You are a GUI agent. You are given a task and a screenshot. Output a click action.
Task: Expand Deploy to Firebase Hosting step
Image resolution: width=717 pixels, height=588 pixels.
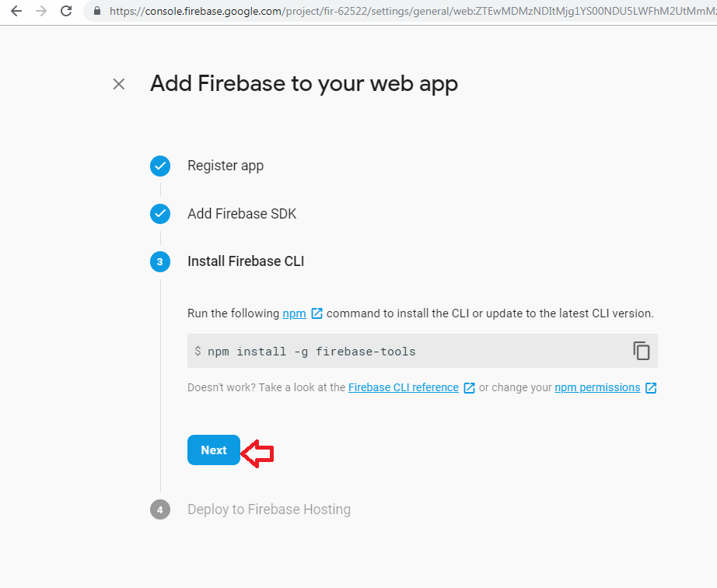269,509
